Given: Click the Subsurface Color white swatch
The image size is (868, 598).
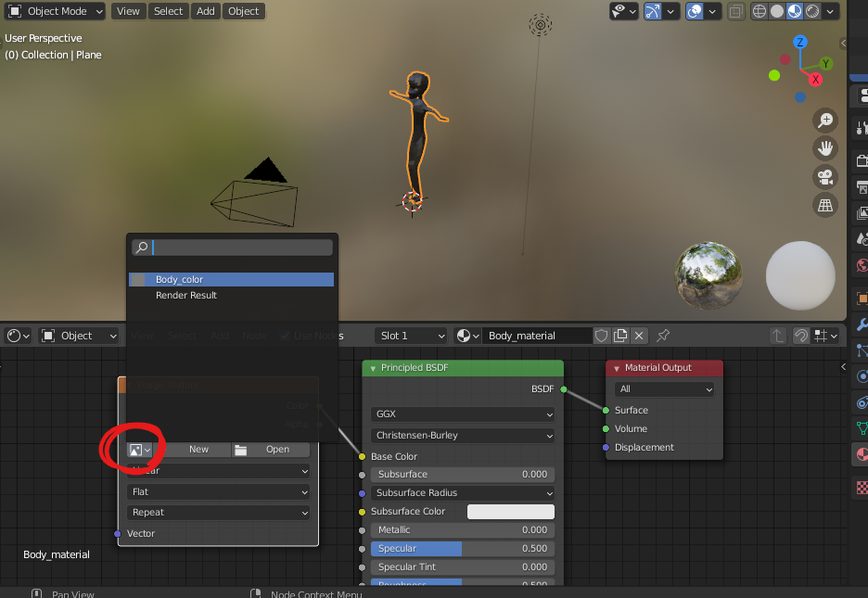Looking at the screenshot, I should click(x=510, y=512).
